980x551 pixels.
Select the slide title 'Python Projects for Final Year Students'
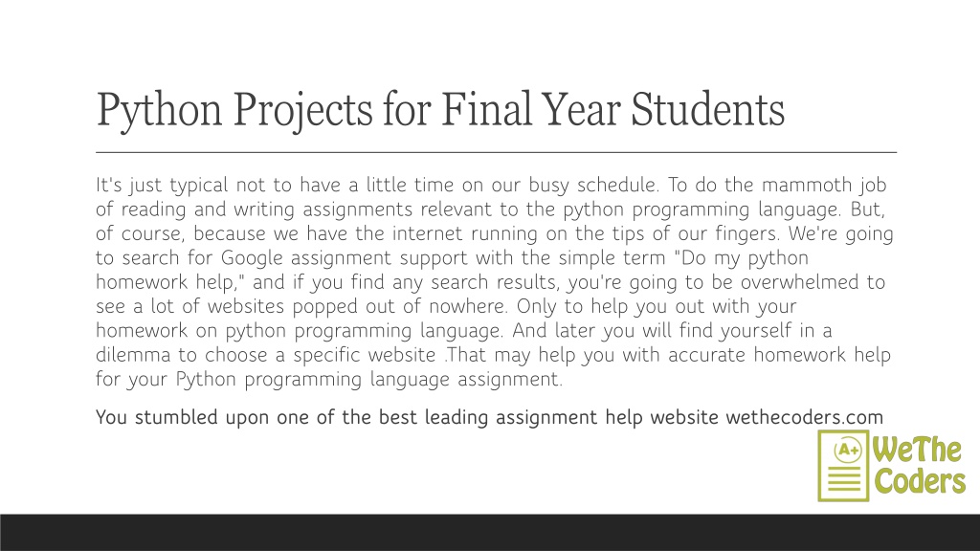click(440, 110)
